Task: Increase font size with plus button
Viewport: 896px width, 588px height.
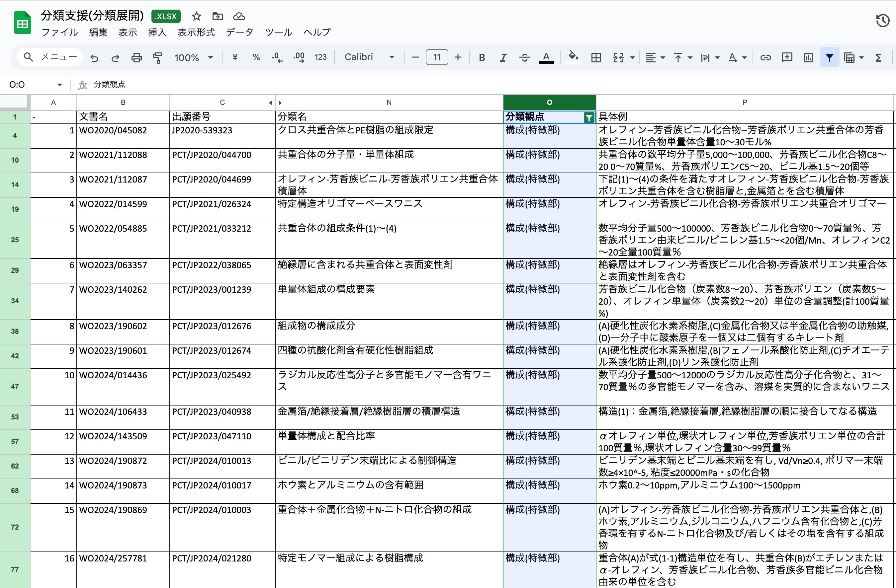Action: [458, 57]
